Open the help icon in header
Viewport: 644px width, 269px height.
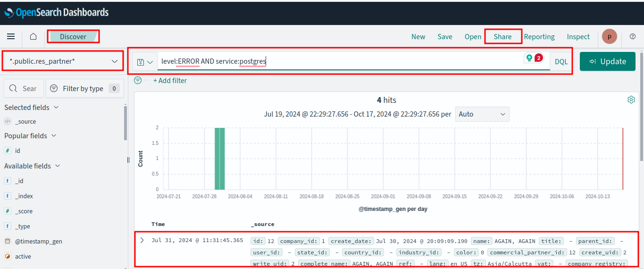(632, 36)
